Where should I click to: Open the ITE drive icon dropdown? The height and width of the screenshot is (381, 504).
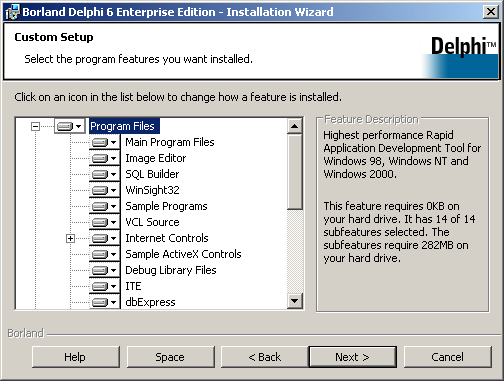coord(104,286)
